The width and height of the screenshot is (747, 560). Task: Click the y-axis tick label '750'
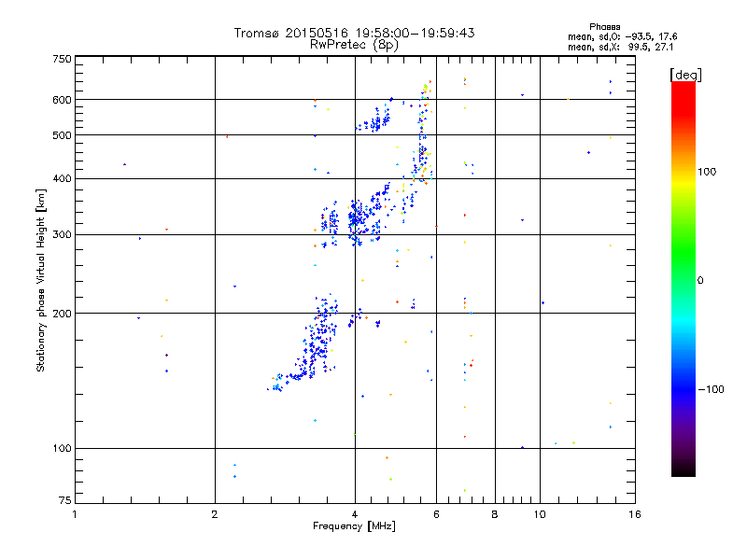pyautogui.click(x=62, y=59)
